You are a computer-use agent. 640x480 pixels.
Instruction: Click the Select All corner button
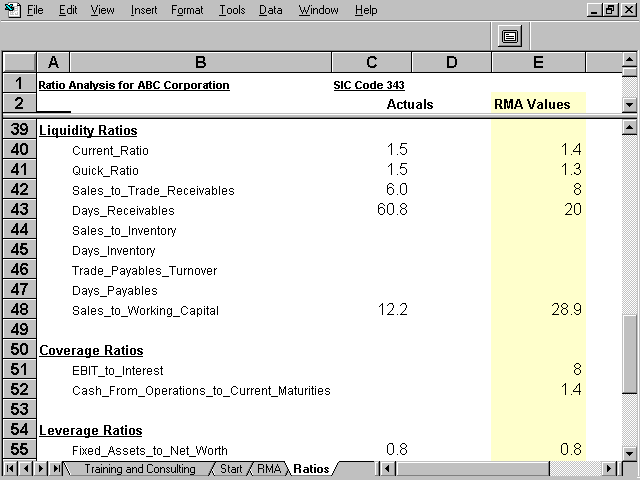[20, 62]
